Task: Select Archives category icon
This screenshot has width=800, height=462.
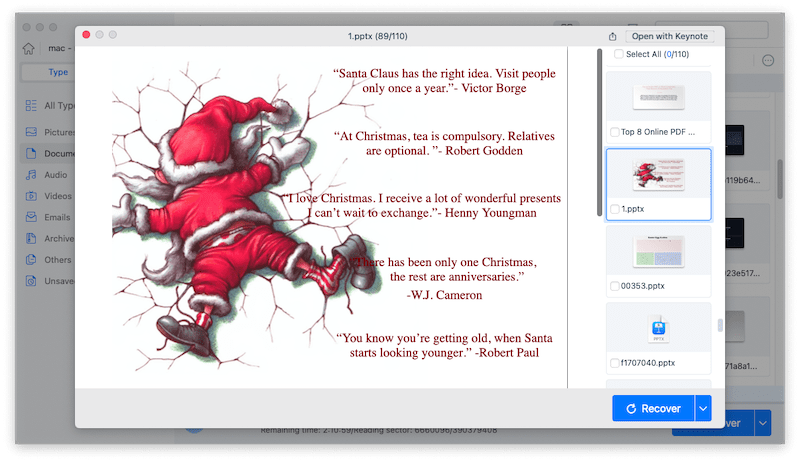Action: click(x=31, y=239)
